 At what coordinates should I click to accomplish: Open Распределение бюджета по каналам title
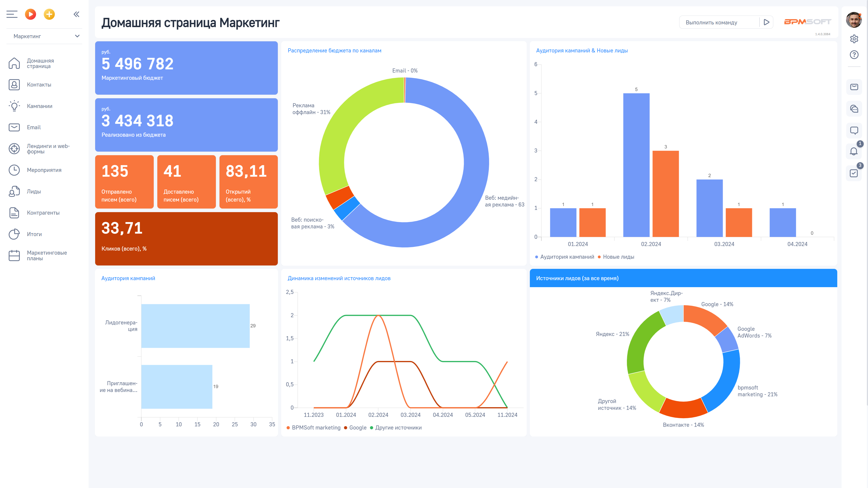coord(334,51)
